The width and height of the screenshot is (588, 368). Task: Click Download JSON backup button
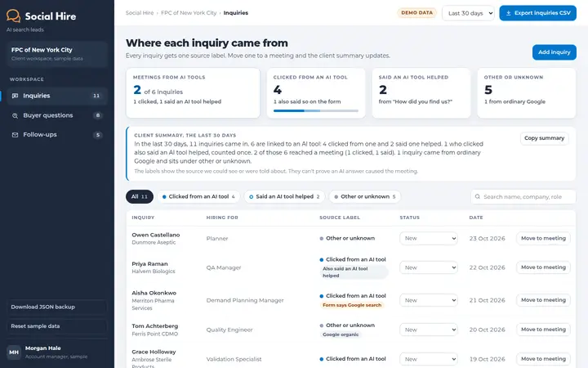coord(57,307)
